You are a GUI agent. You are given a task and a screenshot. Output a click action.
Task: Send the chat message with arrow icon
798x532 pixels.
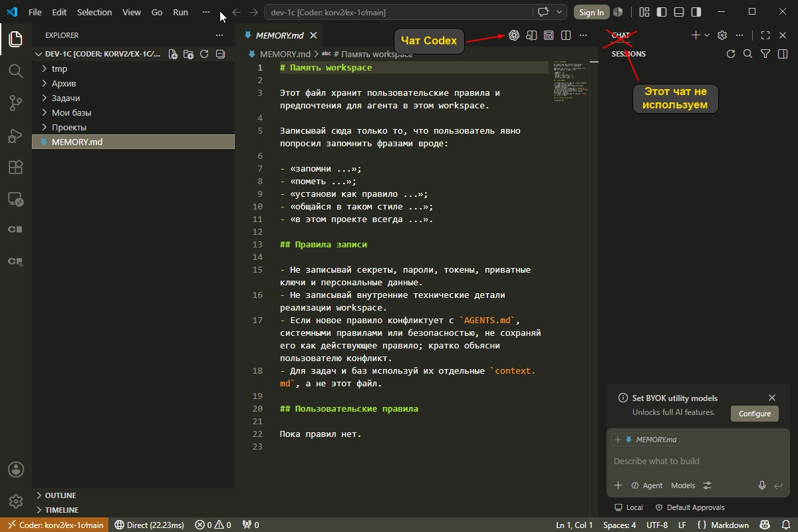point(779,485)
